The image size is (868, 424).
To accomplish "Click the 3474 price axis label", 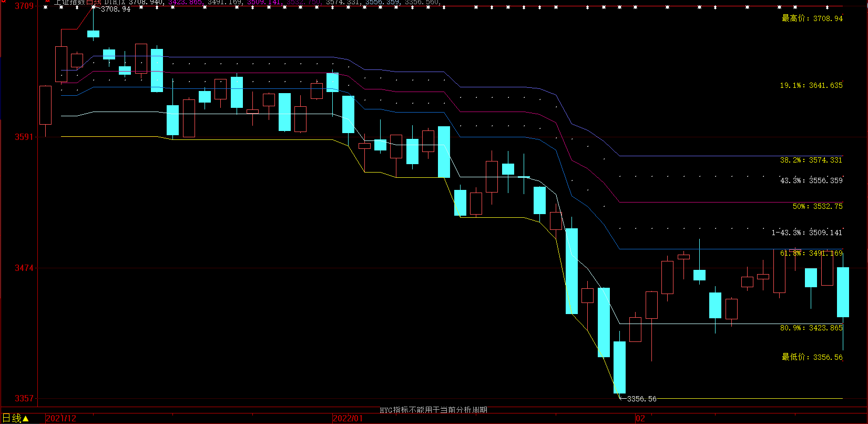I will pyautogui.click(x=24, y=268).
